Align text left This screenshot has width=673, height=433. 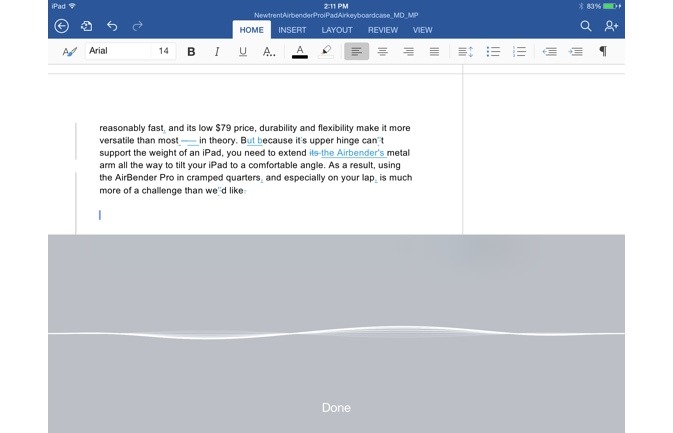pyautogui.click(x=356, y=51)
